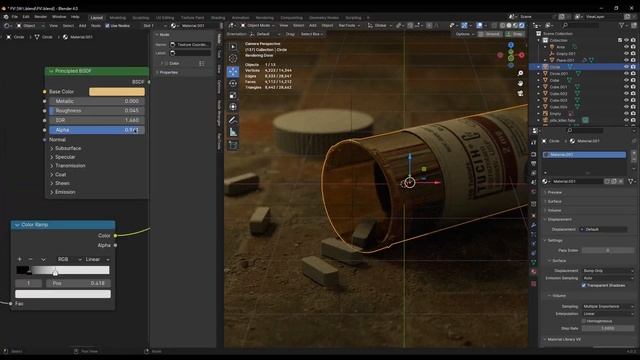Toggle the Use Nodes checkbox
The width and height of the screenshot is (640, 360).
point(107,26)
